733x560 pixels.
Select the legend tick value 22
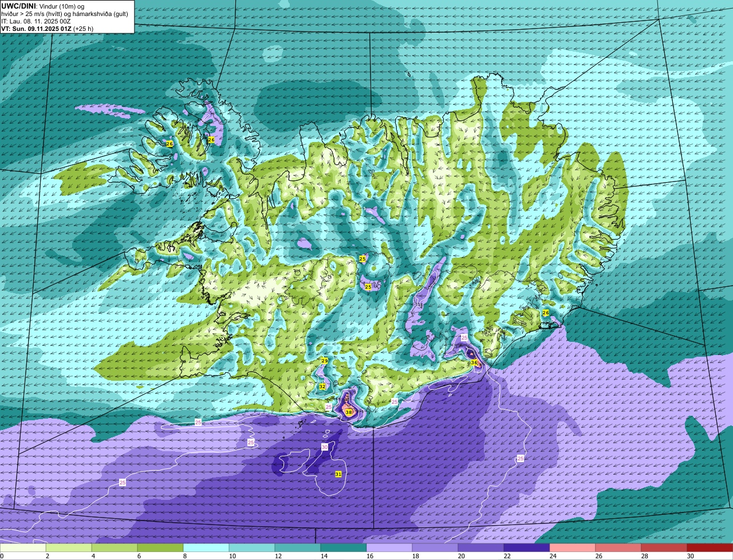pyautogui.click(x=507, y=556)
